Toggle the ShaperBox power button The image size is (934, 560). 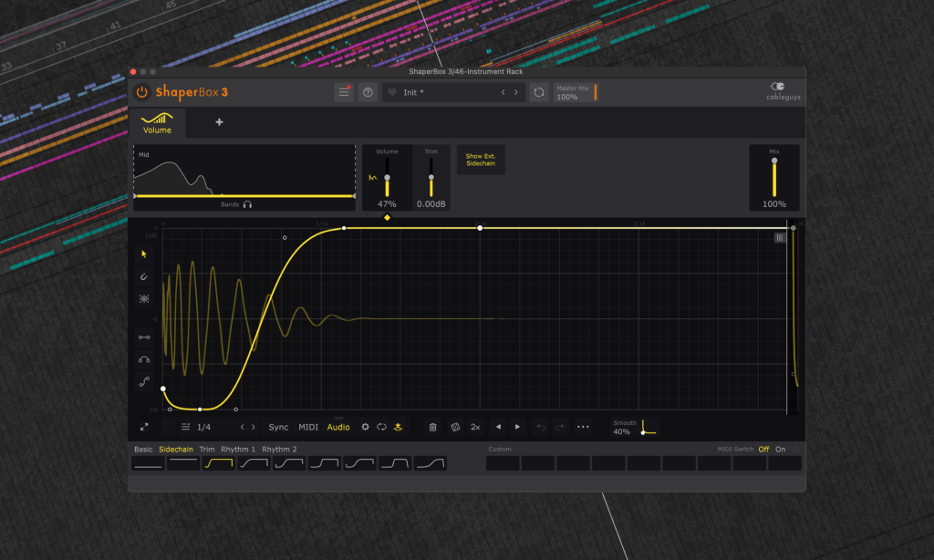click(x=142, y=92)
